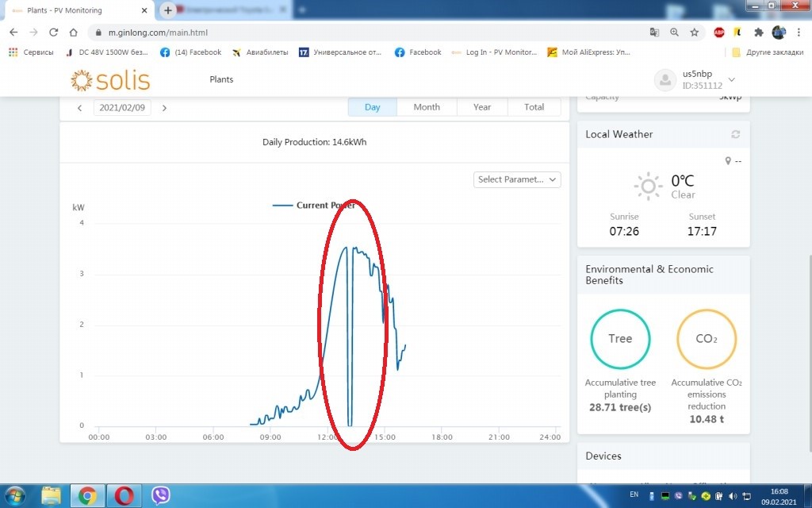Viewport: 812px width, 508px height.
Task: Open the translate page icon
Action: [654, 33]
